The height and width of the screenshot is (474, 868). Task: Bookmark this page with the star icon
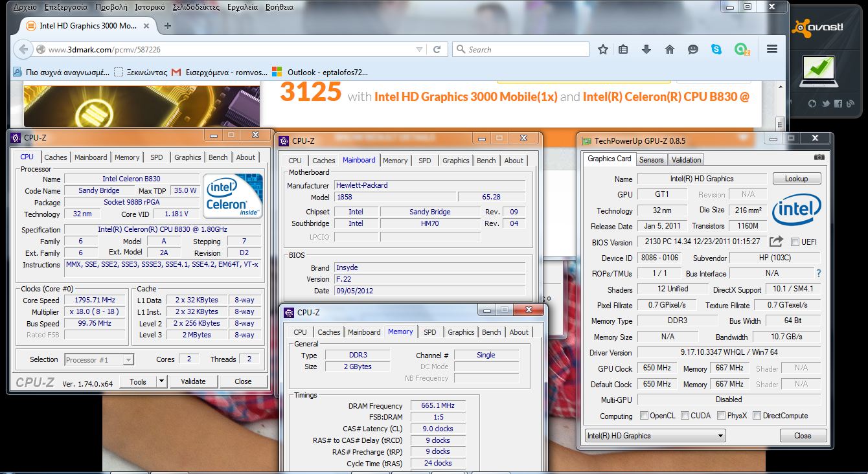pos(603,49)
